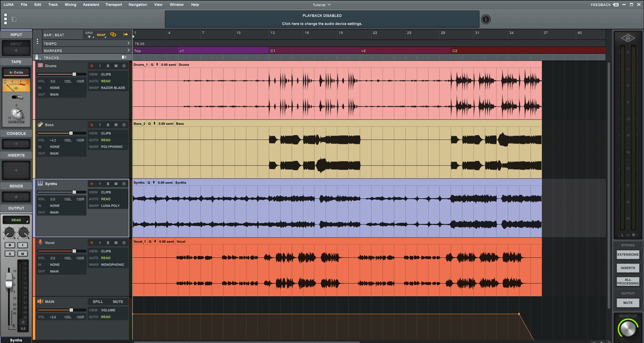
Task: Click the Vocal track microphone icon
Action: point(40,242)
